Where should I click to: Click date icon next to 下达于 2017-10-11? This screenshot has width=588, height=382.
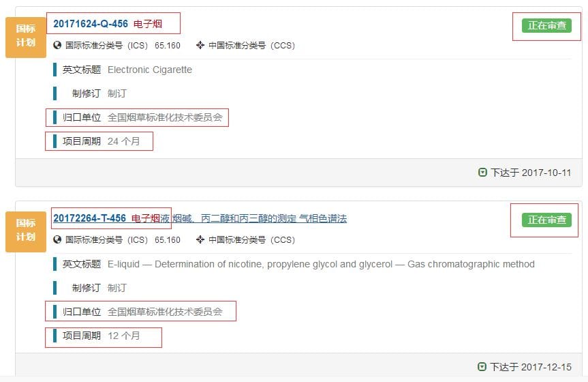click(482, 173)
